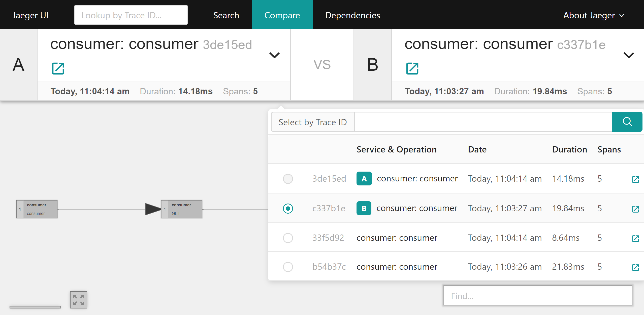Open trace A in new window icon
Screen dimensions: 644x315
point(58,68)
